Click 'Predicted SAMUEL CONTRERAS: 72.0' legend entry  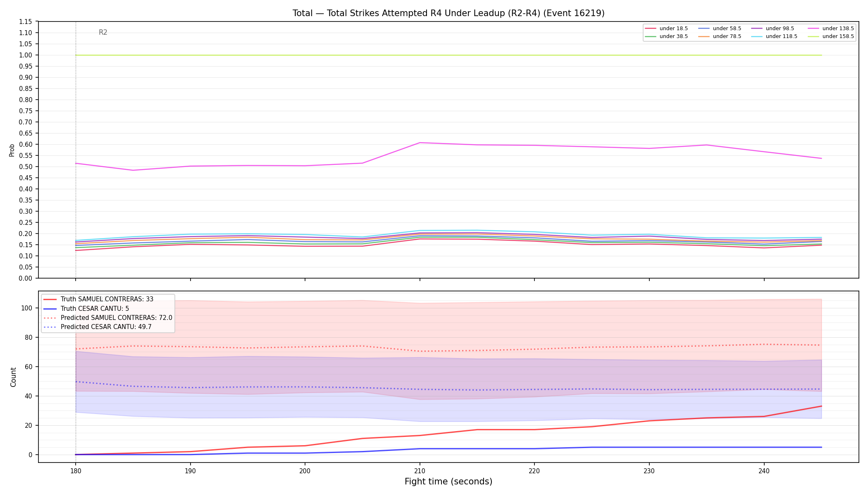pyautogui.click(x=108, y=318)
